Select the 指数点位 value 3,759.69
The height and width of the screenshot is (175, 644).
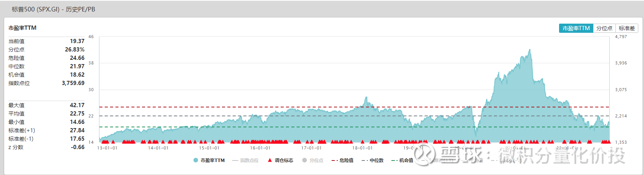(73, 83)
